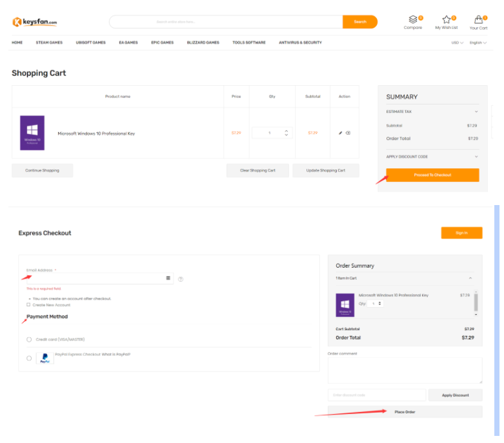Check the Create New Account checkbox
Viewport: 504px width, 443px height.
pos(28,305)
